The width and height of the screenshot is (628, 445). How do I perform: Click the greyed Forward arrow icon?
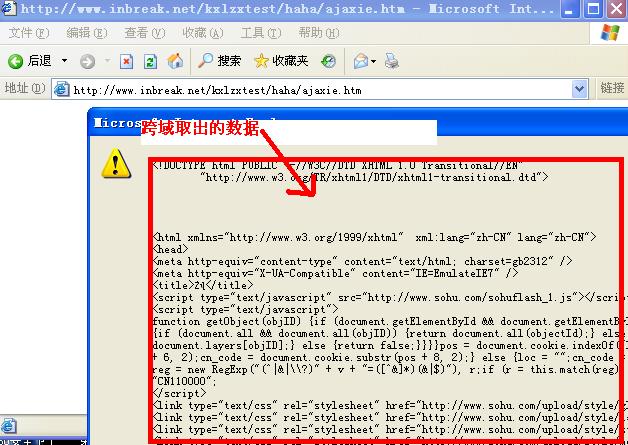click(x=87, y=62)
